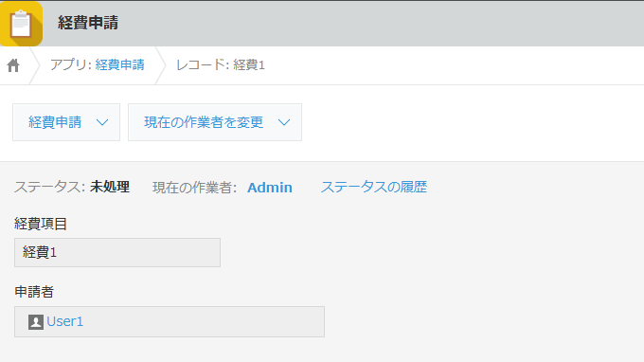
Task: Click the yellow clipboard app icon
Action: pyautogui.click(x=21, y=24)
